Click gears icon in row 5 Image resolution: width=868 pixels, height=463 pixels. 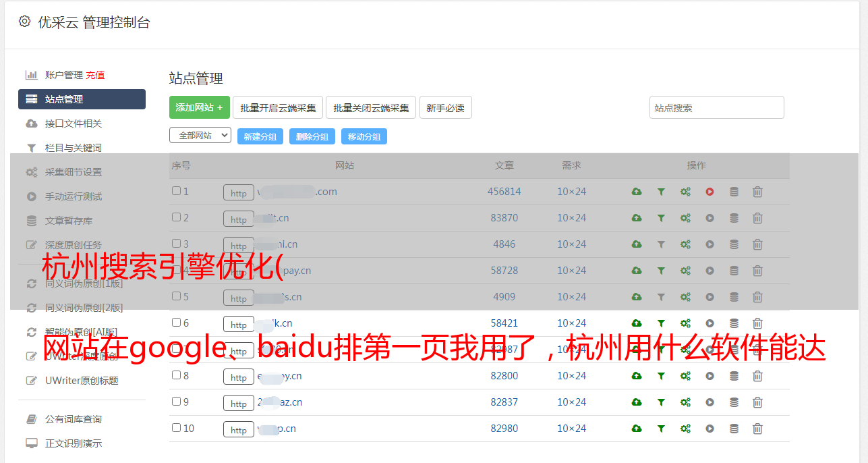685,297
